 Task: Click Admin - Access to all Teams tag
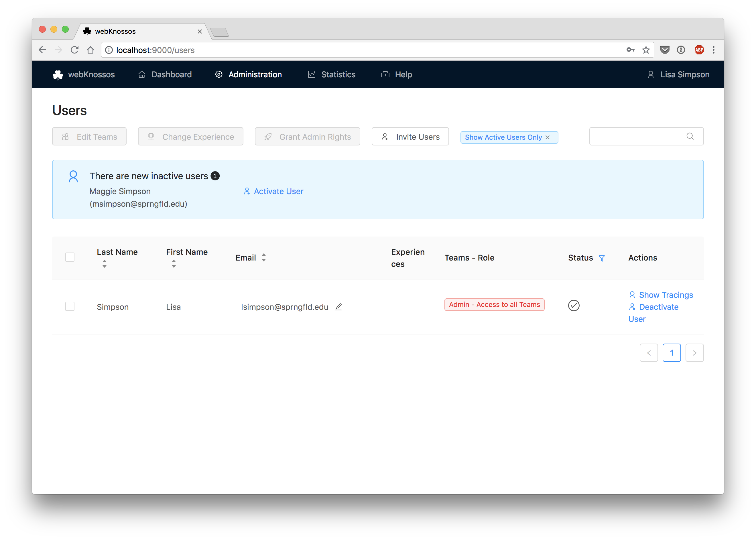click(494, 305)
